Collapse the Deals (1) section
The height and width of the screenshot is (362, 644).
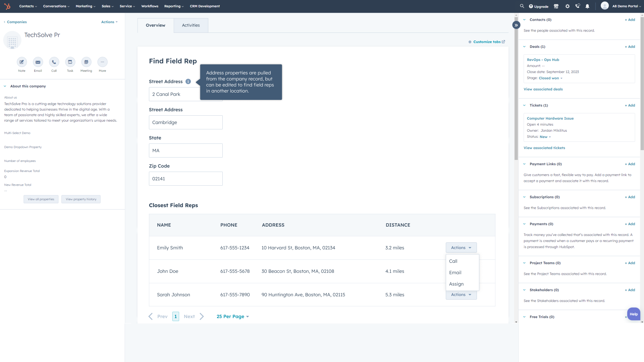pos(524,47)
